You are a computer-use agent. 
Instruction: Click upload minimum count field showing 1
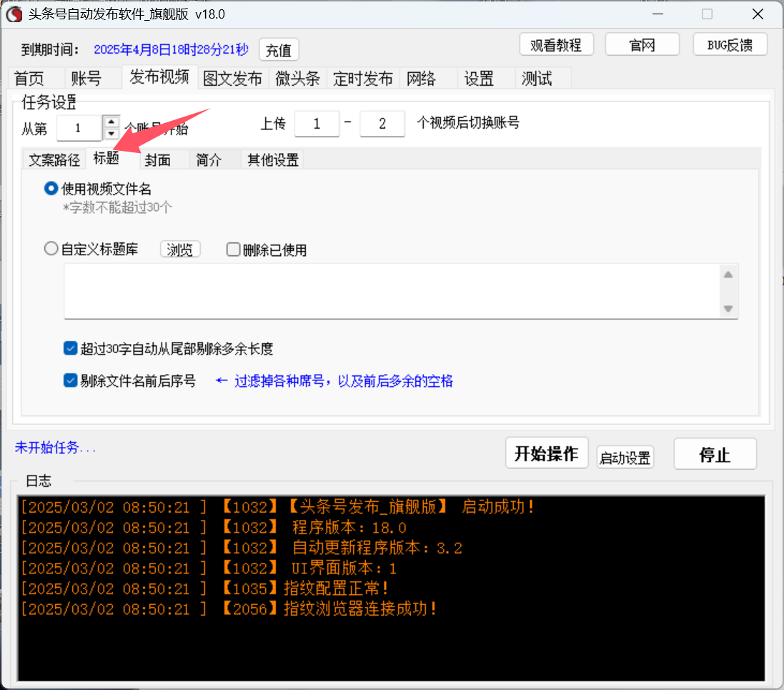(317, 124)
